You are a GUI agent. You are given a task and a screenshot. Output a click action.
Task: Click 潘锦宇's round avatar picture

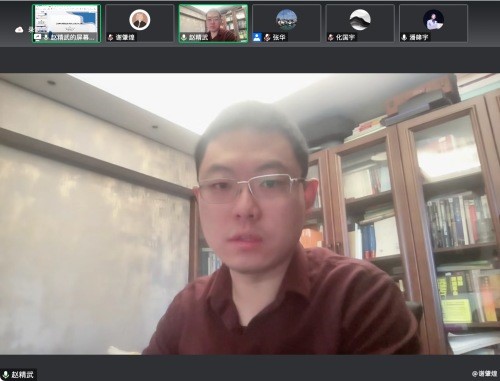click(x=433, y=20)
